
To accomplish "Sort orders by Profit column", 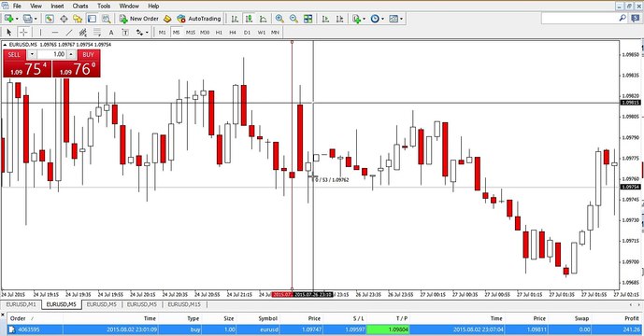I will (x=631, y=318).
